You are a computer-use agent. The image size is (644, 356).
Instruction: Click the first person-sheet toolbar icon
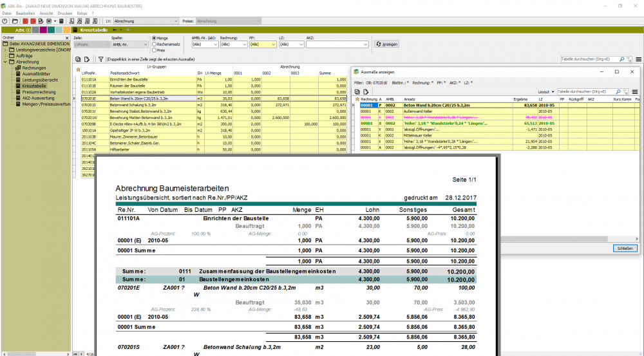point(71,21)
